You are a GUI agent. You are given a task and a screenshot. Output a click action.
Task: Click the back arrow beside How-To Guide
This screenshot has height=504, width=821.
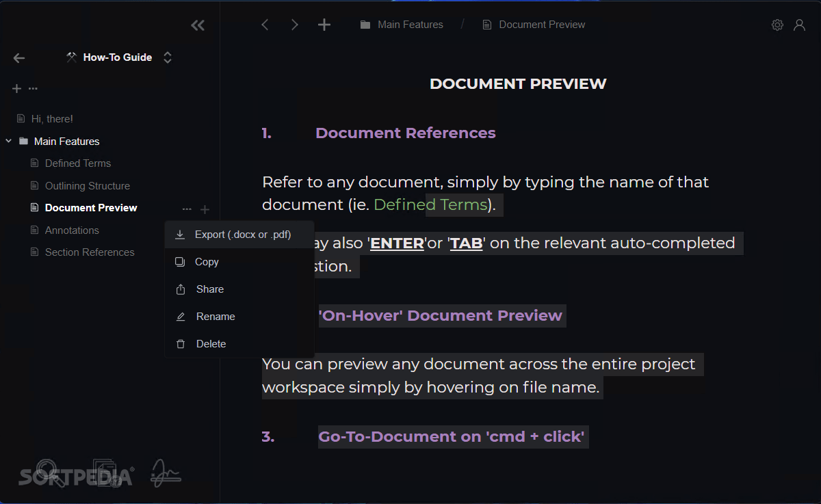(x=19, y=58)
